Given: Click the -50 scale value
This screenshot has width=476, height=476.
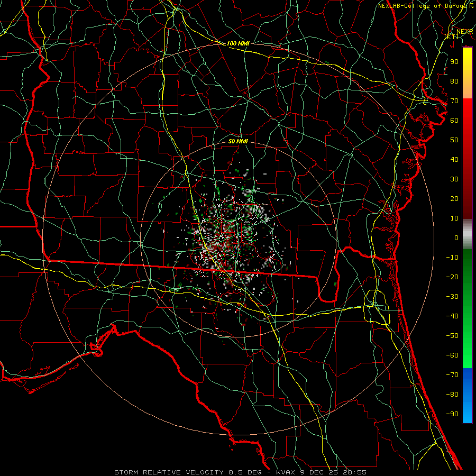Looking at the screenshot, I should click(x=452, y=336).
